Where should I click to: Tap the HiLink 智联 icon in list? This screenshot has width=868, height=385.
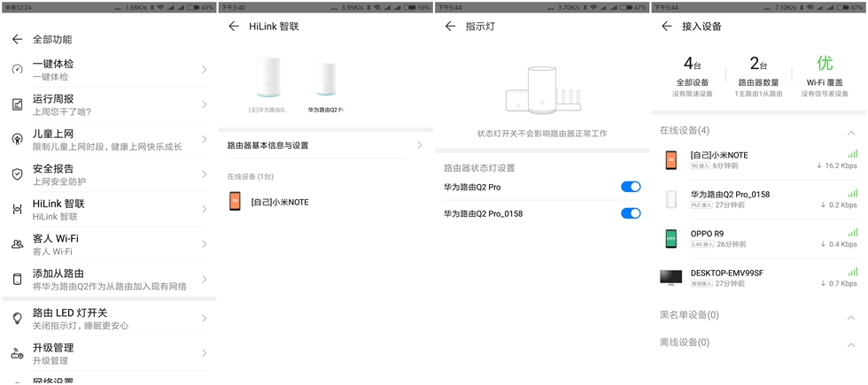click(17, 209)
